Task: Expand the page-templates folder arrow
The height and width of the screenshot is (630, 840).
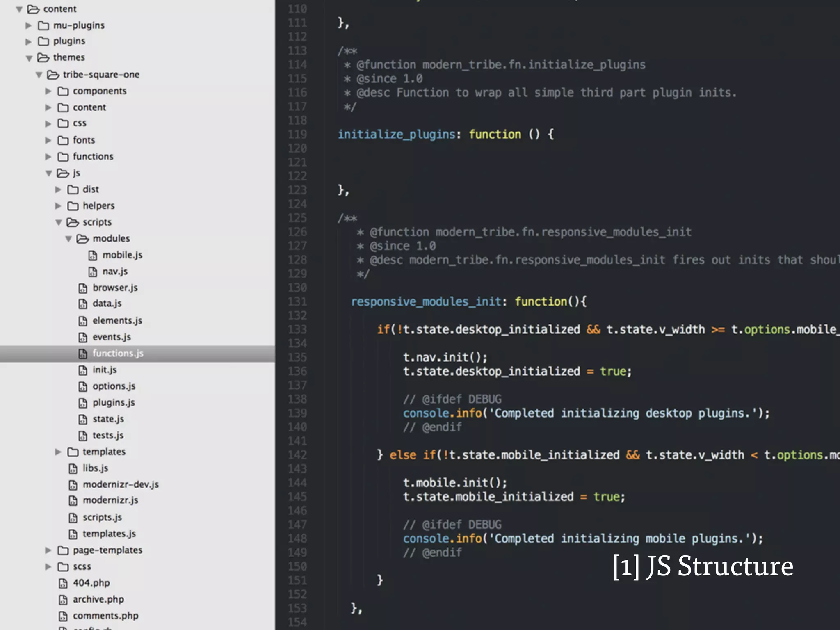Action: pyautogui.click(x=48, y=550)
